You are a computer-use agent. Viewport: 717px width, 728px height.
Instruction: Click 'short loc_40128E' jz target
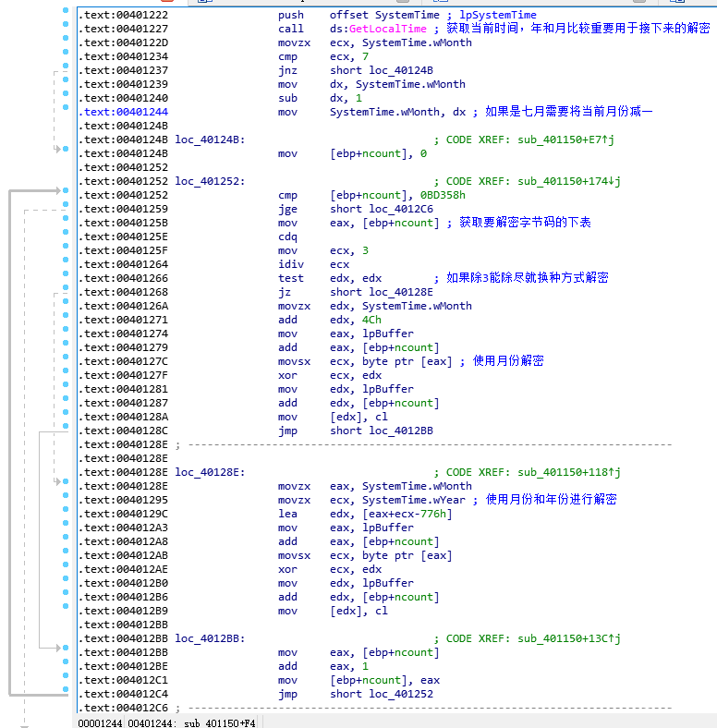pyautogui.click(x=382, y=293)
